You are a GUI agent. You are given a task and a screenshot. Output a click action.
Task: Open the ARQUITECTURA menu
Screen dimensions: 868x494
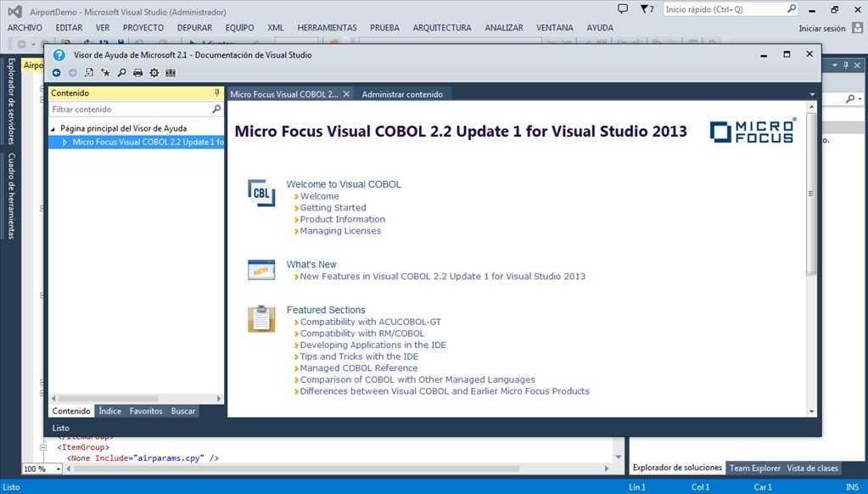tap(442, 28)
